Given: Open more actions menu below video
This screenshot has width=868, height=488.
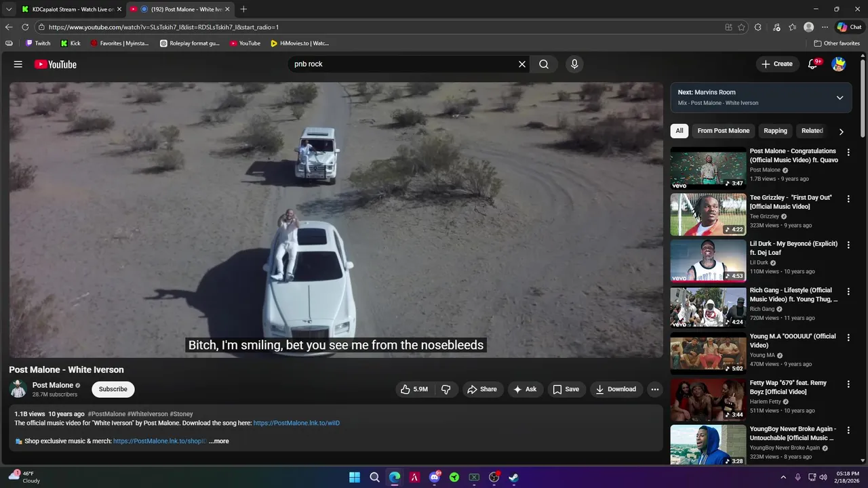Looking at the screenshot, I should [x=654, y=389].
